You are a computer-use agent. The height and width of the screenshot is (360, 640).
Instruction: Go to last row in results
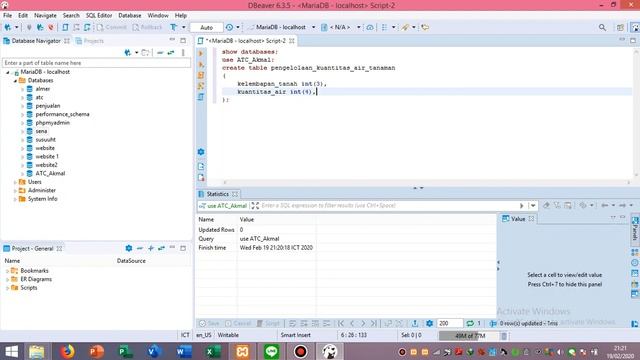373,323
